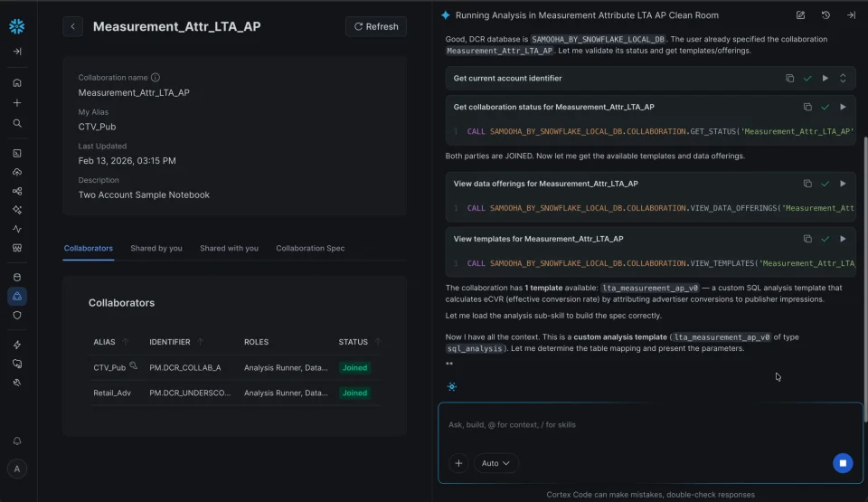Run the Get current account identifier block

pyautogui.click(x=826, y=79)
